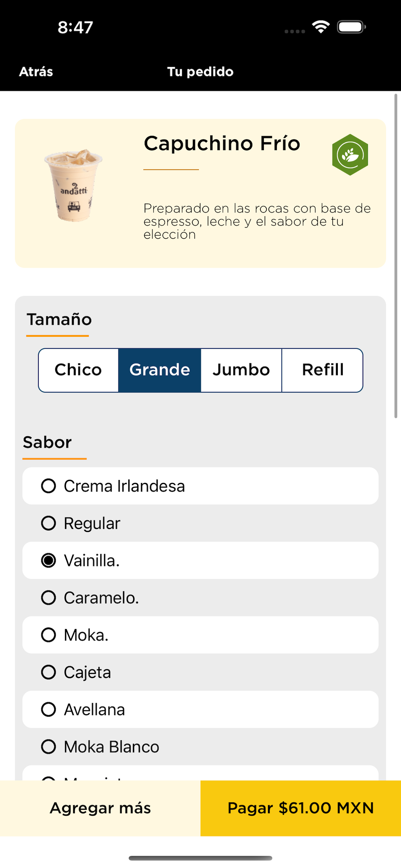
Task: Tap Pagar $61.00 MXN button
Action: (301, 808)
